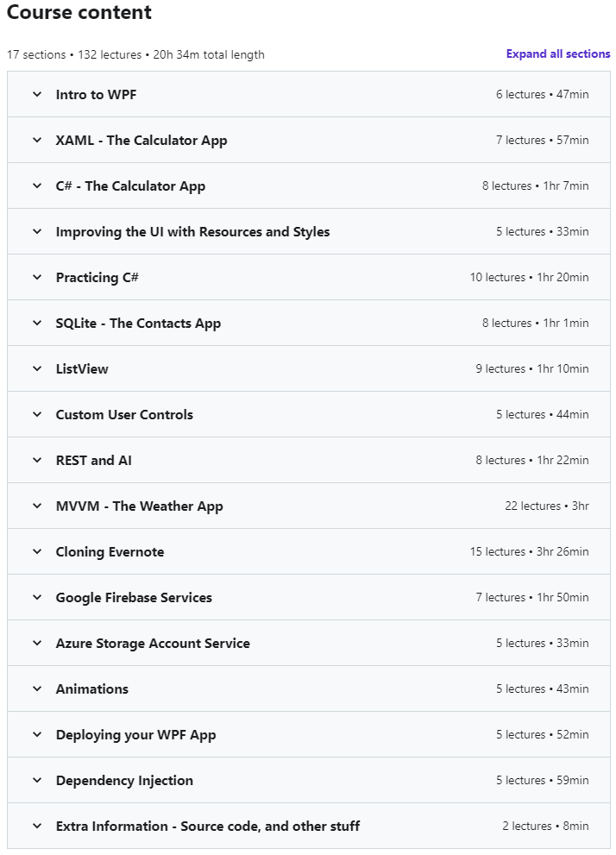Click the Cloning Evernote section title
616x855 pixels.
(110, 551)
